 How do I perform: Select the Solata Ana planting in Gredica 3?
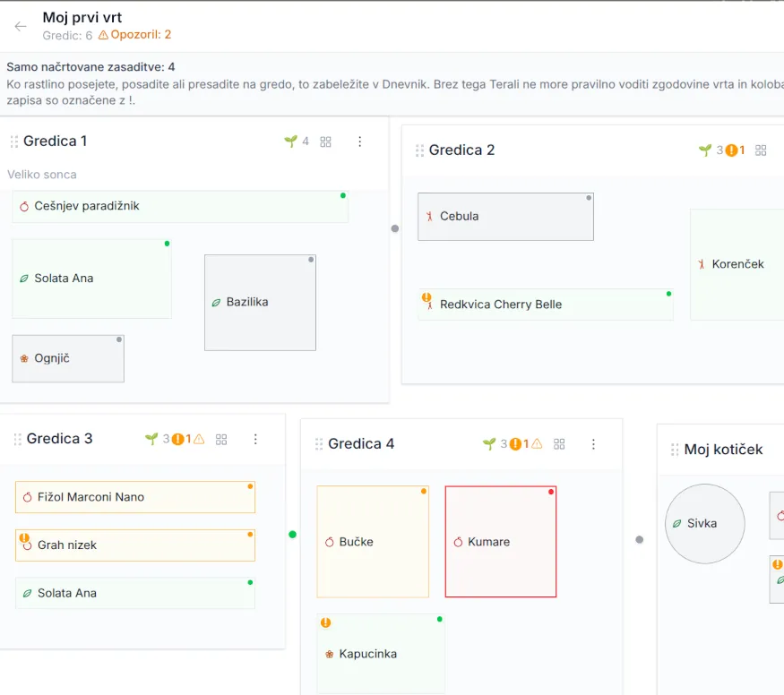(x=135, y=593)
